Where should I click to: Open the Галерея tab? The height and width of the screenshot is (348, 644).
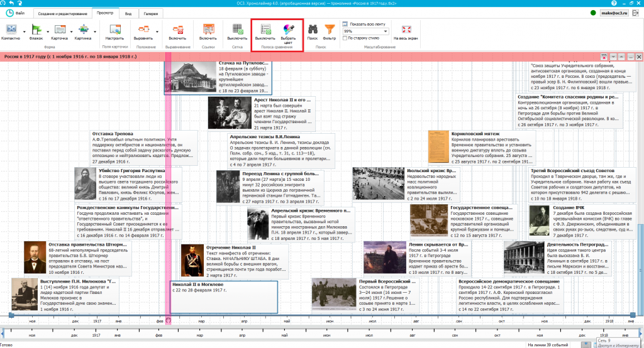click(151, 14)
